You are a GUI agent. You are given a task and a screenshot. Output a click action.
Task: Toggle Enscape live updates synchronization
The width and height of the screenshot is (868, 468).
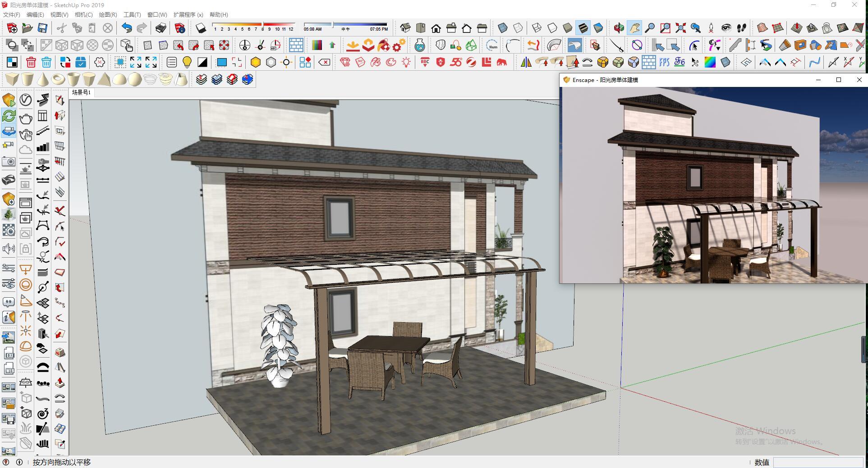pos(8,116)
